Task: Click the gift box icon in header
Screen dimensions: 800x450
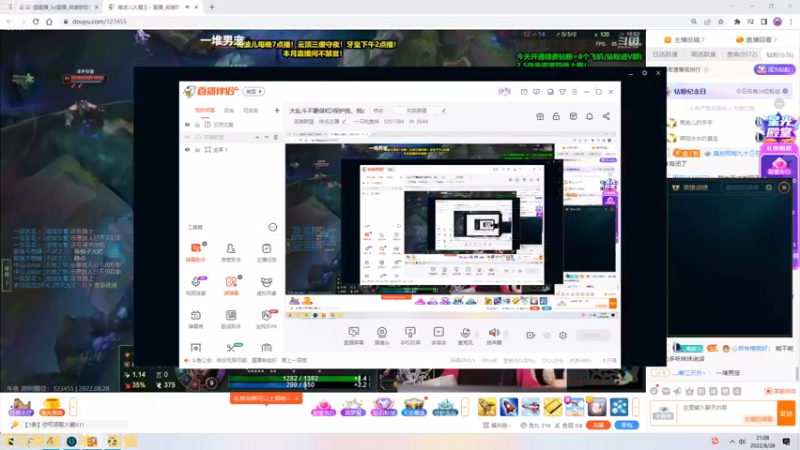Action: pos(540,116)
